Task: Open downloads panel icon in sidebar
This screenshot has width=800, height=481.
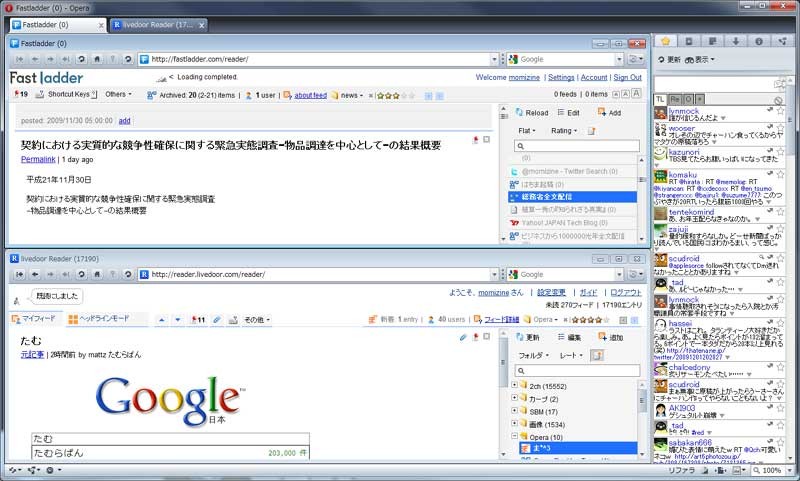Action: tap(736, 41)
